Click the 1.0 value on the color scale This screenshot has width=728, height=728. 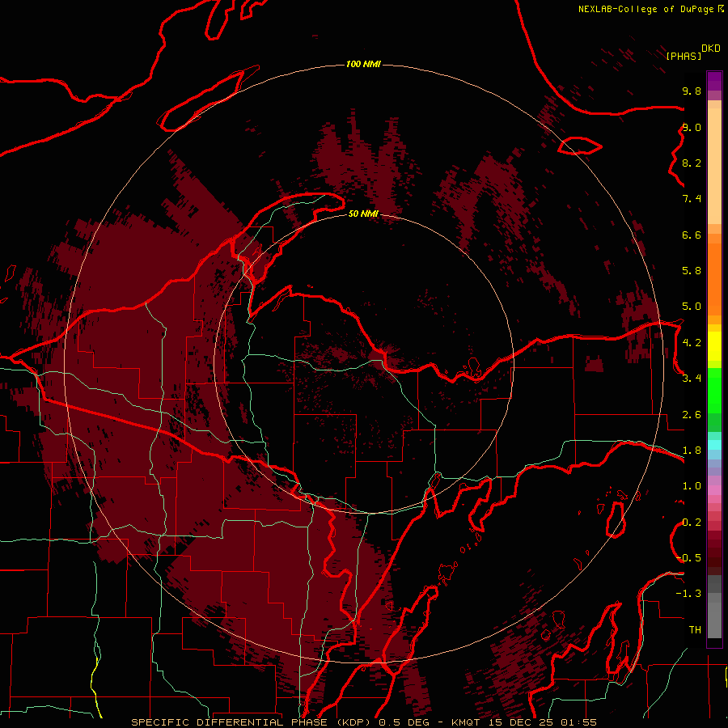[692, 486]
